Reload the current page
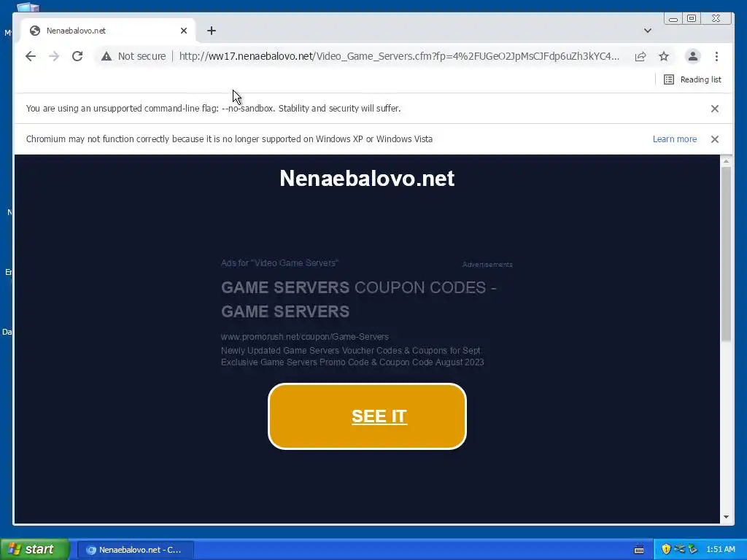 coord(77,56)
